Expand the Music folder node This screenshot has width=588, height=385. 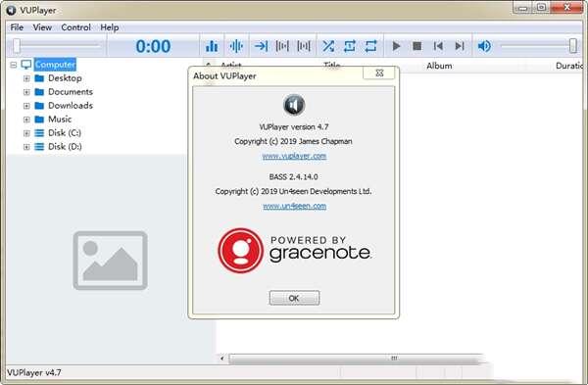click(x=26, y=120)
